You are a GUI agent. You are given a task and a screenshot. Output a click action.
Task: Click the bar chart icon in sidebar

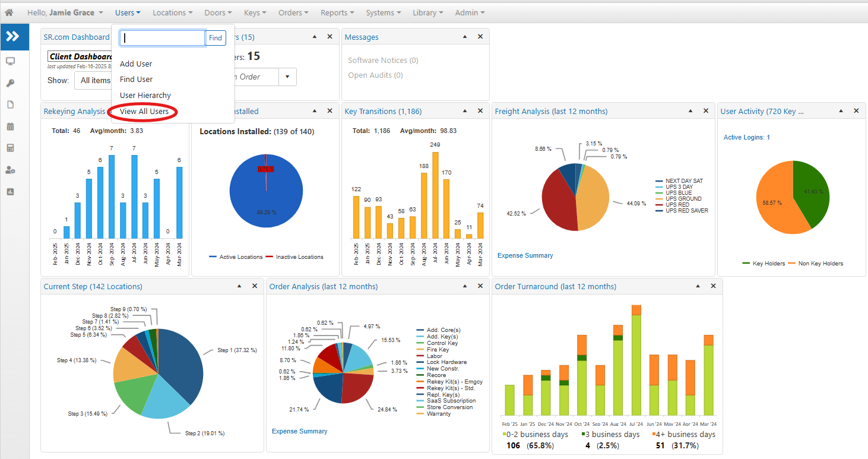click(x=10, y=192)
